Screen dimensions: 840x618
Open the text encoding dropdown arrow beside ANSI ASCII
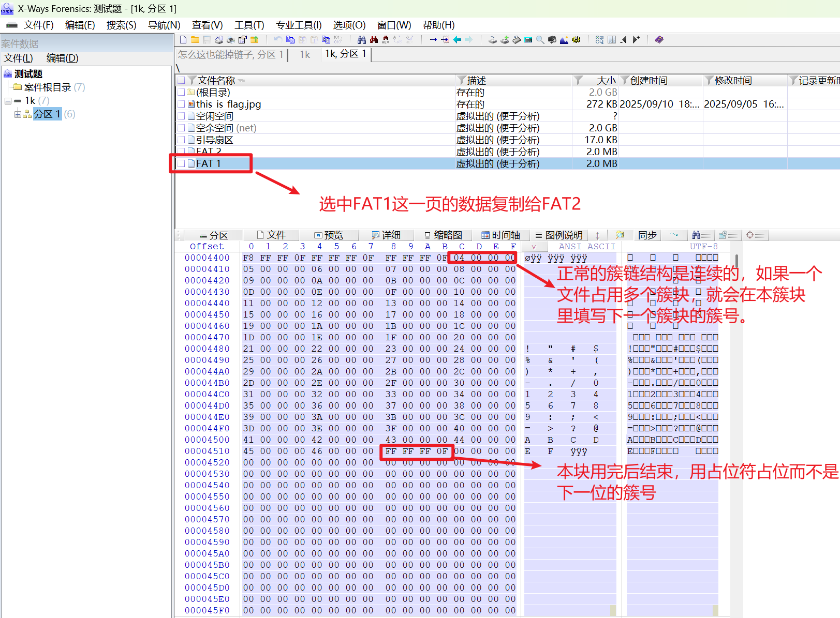534,247
